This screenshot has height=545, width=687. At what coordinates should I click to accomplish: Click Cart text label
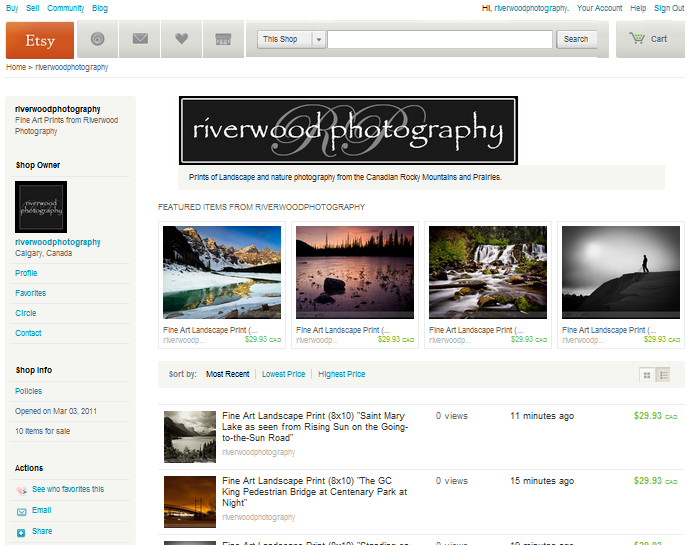coord(659,39)
